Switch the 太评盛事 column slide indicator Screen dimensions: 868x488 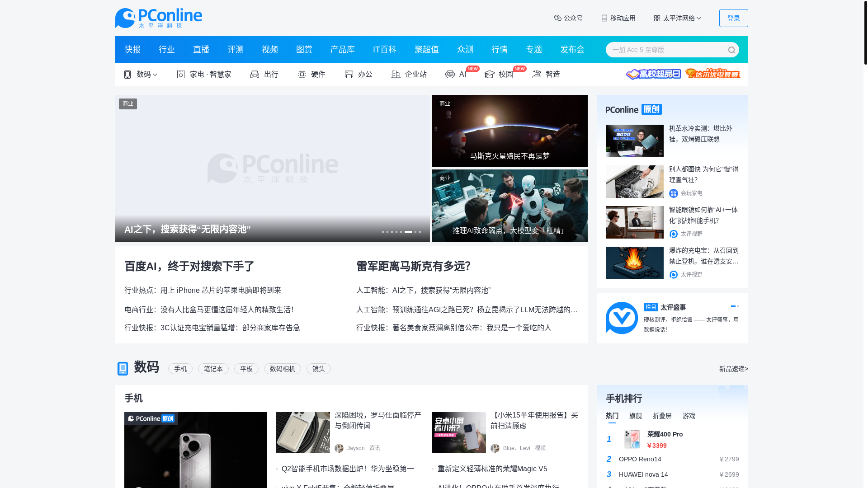pos(738,306)
